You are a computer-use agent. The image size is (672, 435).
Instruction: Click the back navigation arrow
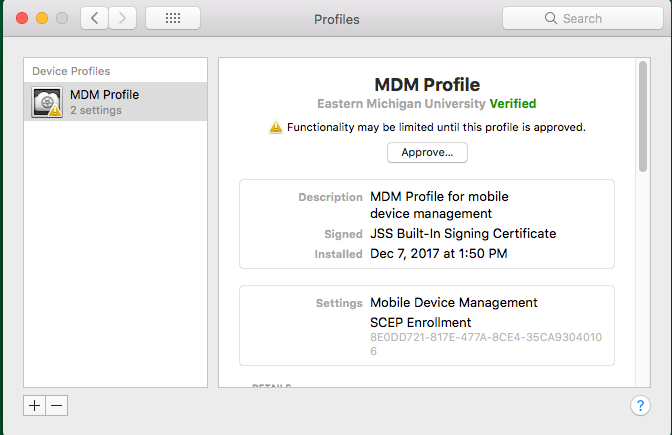[94, 18]
